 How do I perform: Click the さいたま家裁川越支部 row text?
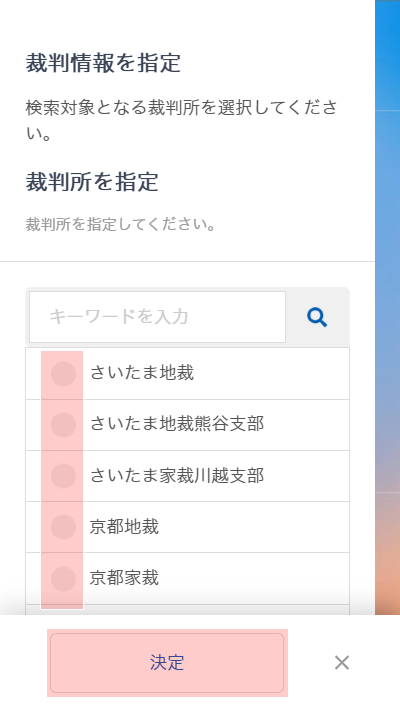click(177, 475)
